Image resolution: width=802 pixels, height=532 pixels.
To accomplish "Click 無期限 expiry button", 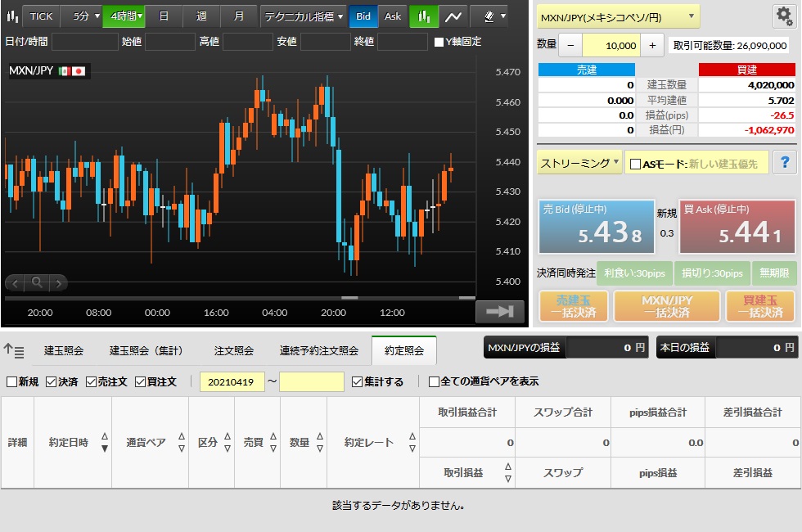I will (774, 273).
